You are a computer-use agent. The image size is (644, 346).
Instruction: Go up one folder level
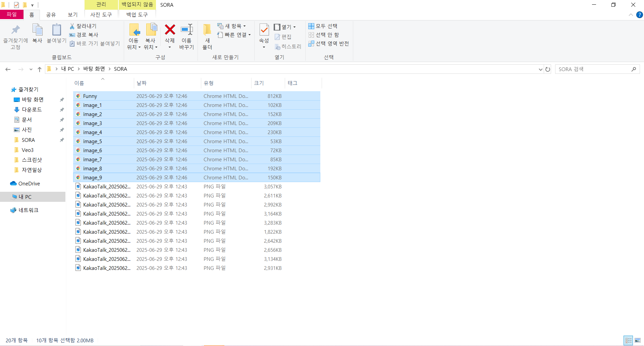point(40,69)
